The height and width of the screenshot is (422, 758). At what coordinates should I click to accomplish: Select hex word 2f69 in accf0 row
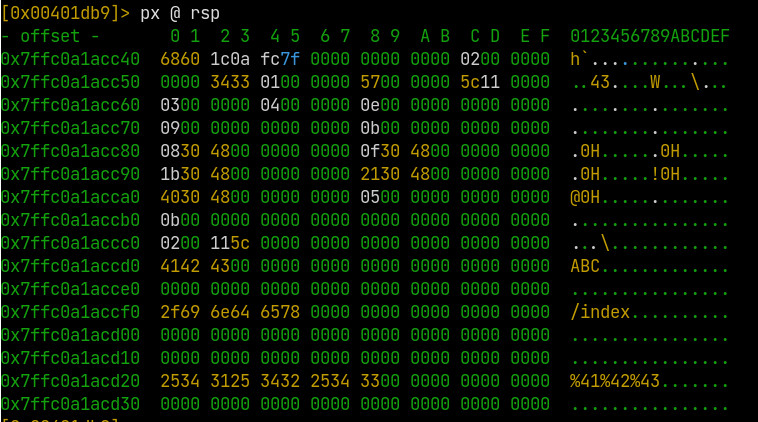tap(180, 312)
